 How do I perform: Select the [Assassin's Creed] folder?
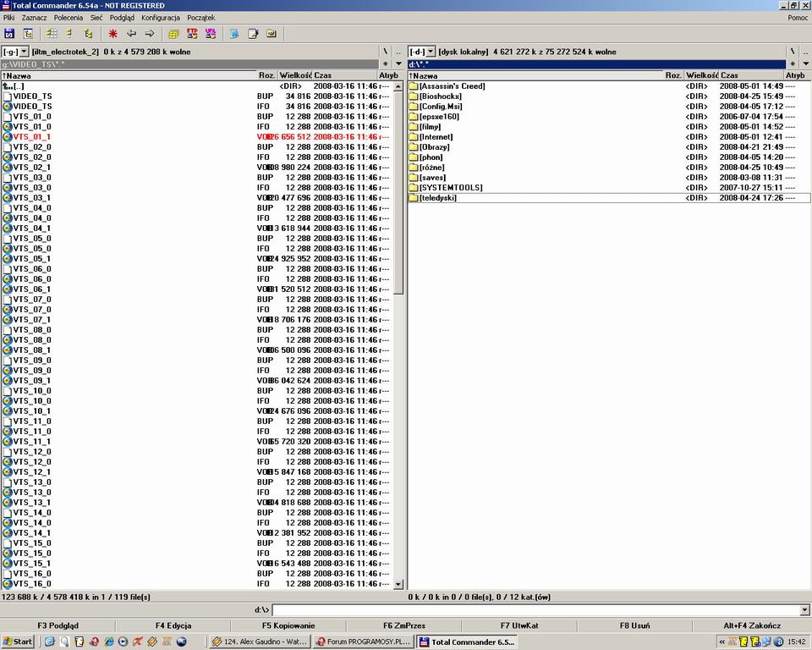click(x=609, y=86)
